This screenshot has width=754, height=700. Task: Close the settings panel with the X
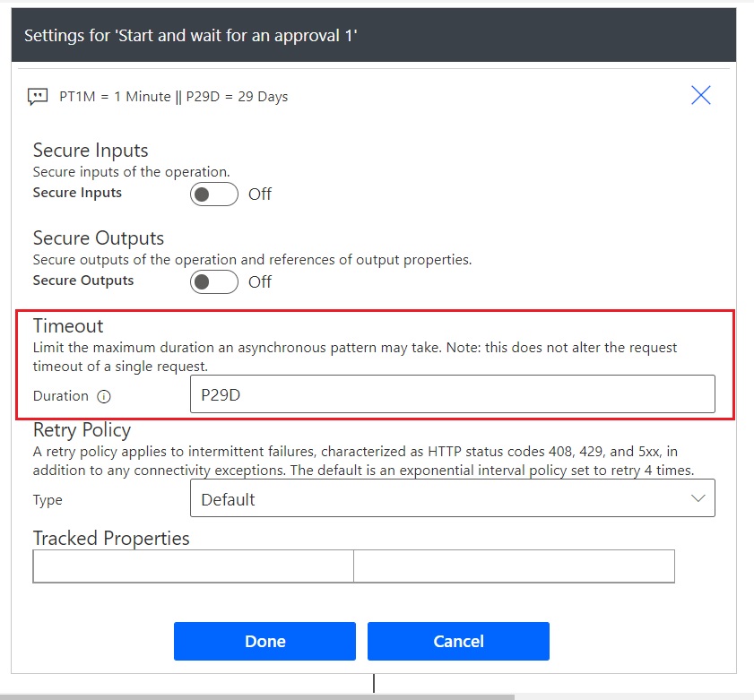pos(701,96)
